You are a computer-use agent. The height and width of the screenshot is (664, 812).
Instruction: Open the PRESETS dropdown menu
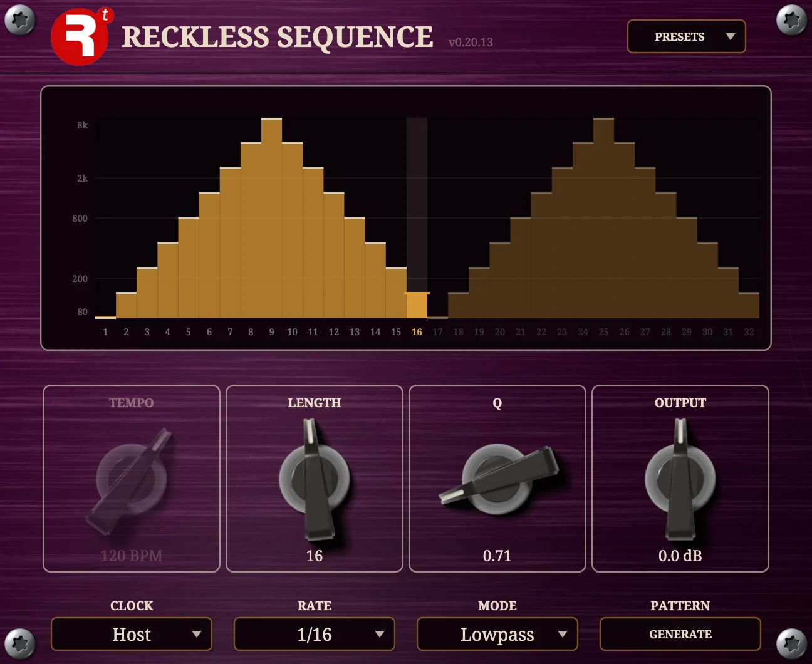coord(686,36)
